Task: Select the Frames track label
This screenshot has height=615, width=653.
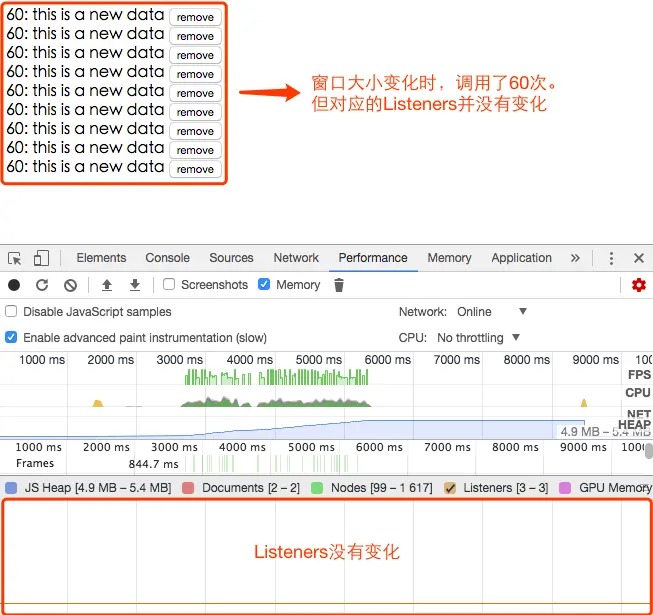Action: (x=35, y=463)
